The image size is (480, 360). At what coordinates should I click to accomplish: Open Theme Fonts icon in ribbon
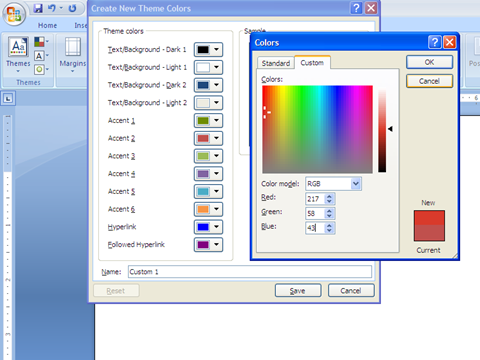point(39,56)
